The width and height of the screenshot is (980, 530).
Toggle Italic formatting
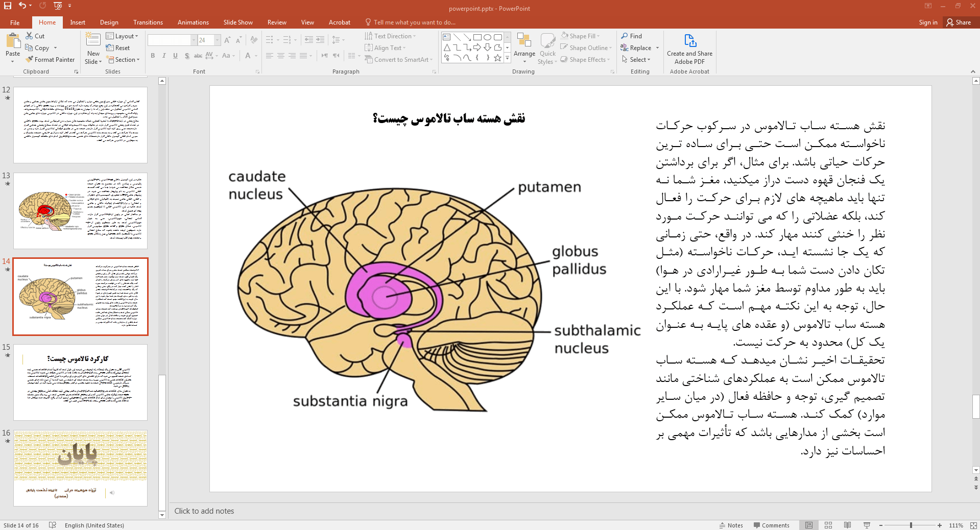coord(164,56)
